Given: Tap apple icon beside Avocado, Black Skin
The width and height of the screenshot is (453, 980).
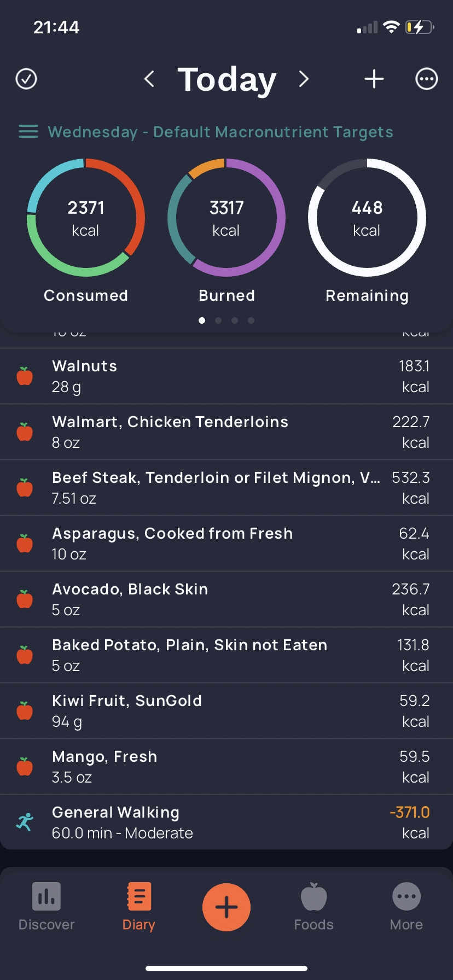Looking at the screenshot, I should click(25, 599).
